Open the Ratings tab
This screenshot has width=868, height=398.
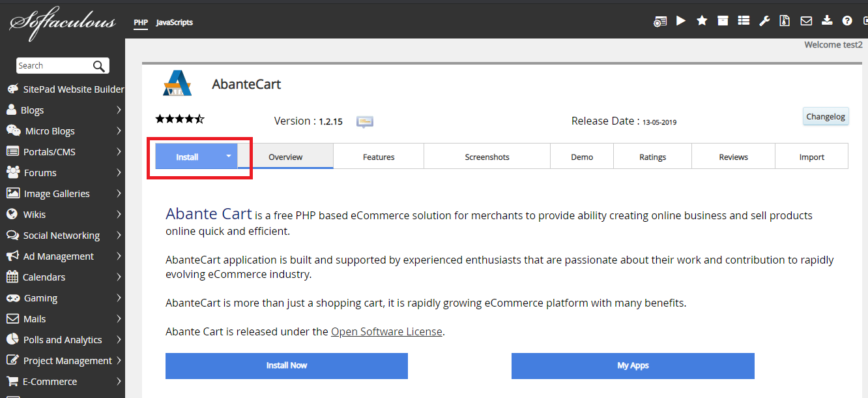(652, 157)
